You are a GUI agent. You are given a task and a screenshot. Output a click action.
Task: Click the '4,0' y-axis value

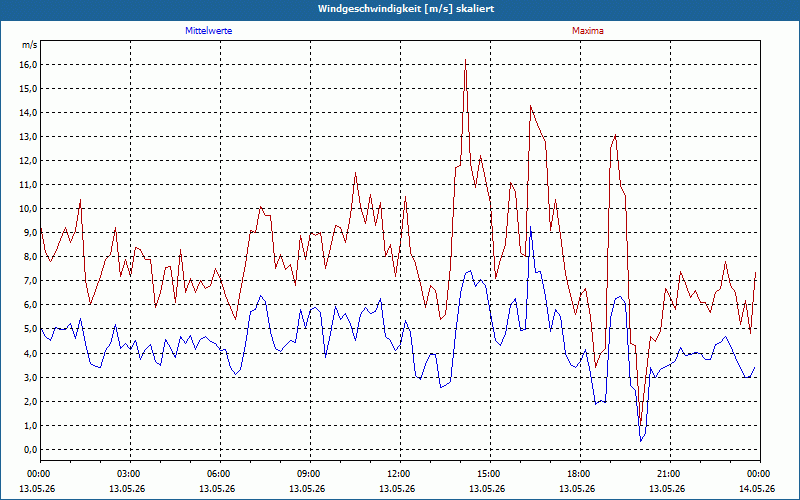(x=30, y=353)
